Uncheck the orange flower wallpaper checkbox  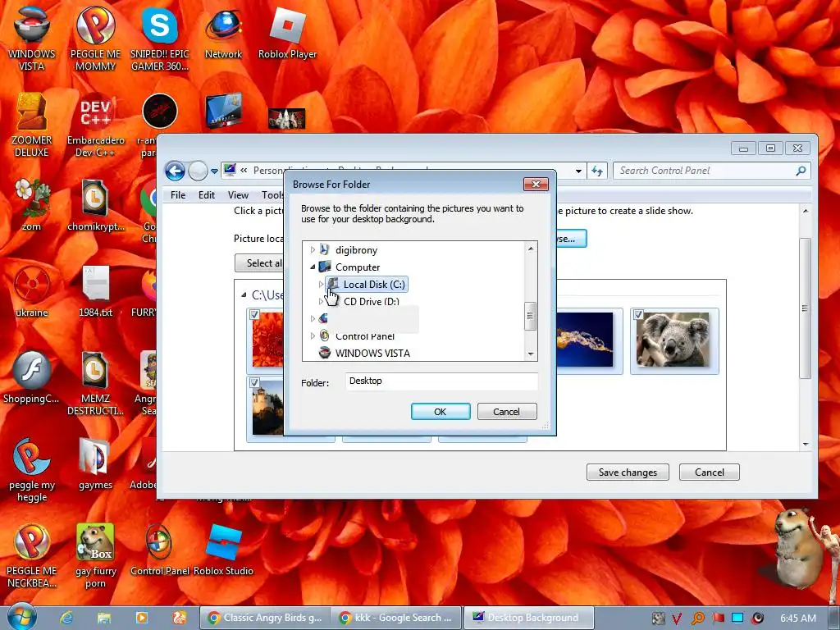(x=254, y=314)
